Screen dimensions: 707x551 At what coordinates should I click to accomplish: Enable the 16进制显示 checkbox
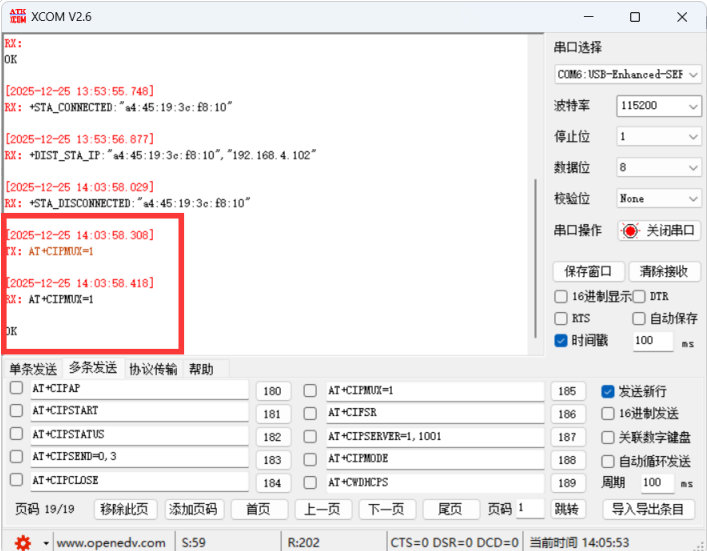click(x=560, y=296)
